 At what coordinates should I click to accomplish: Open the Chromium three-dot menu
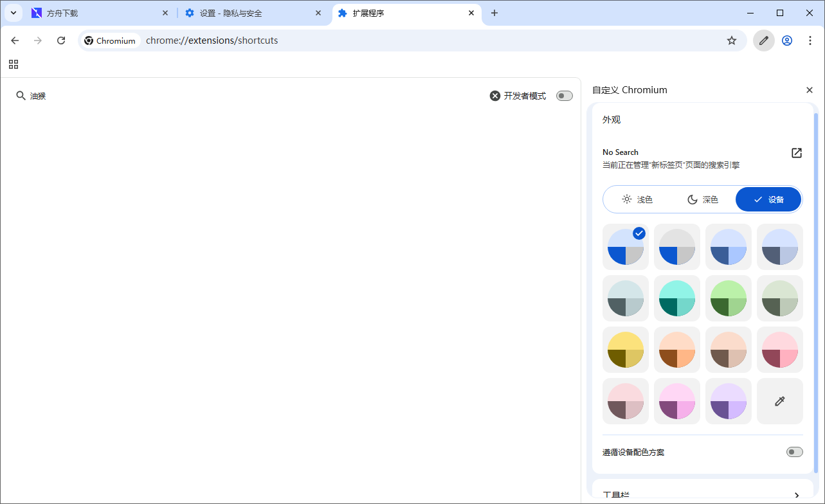[x=810, y=40]
